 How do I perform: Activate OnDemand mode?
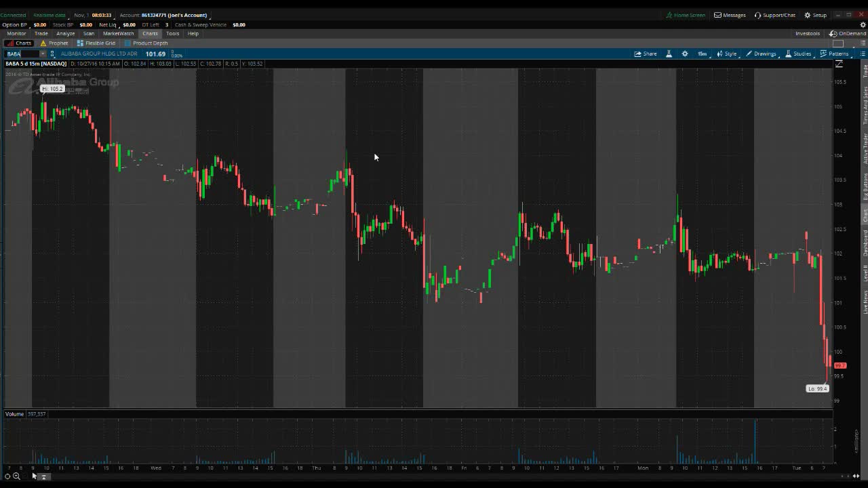click(848, 33)
